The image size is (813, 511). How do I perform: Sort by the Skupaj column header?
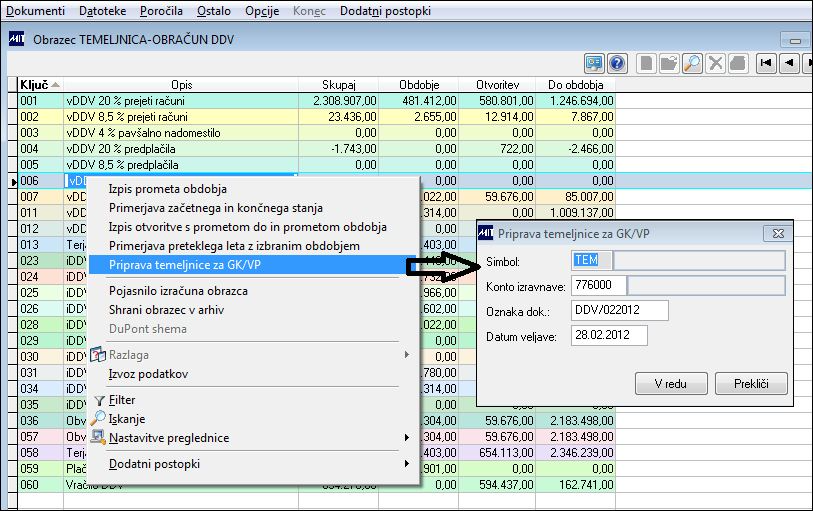[x=339, y=85]
